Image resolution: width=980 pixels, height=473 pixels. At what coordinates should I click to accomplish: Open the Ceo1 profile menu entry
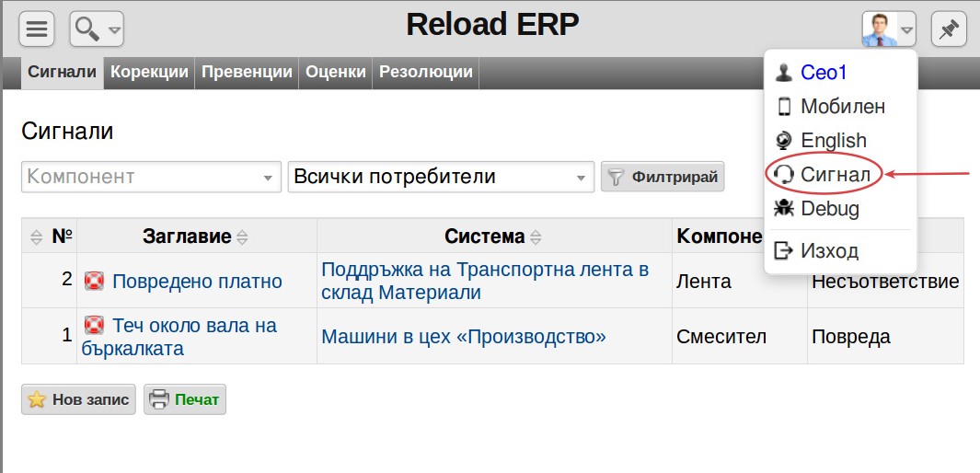pyautogui.click(x=824, y=73)
